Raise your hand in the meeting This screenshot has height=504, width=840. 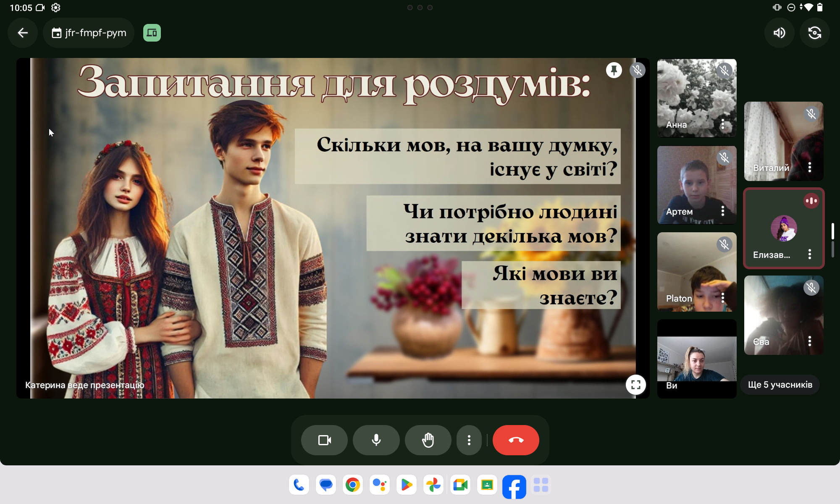[428, 440]
